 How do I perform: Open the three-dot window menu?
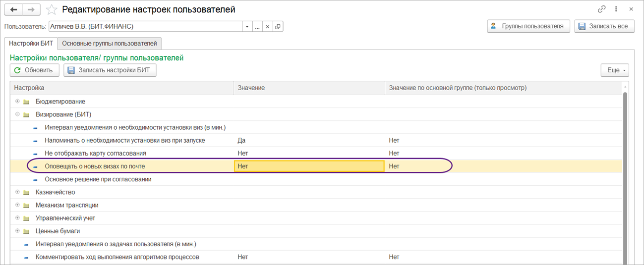click(616, 9)
